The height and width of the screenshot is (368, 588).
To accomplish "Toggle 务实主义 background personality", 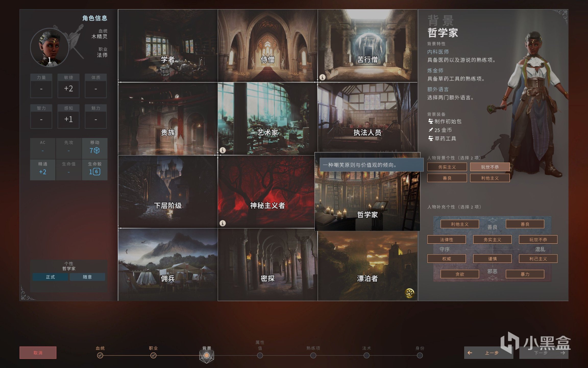I will click(x=447, y=167).
